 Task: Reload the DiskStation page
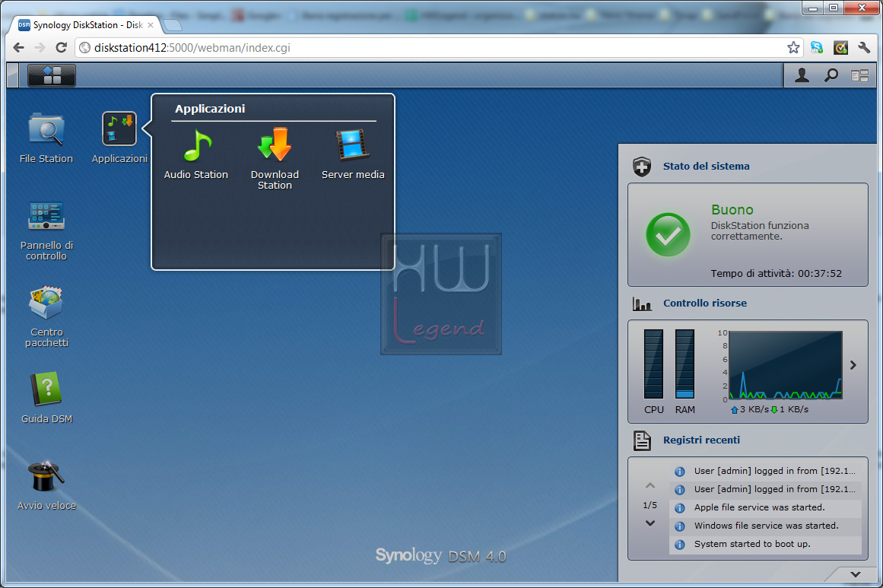click(x=62, y=48)
